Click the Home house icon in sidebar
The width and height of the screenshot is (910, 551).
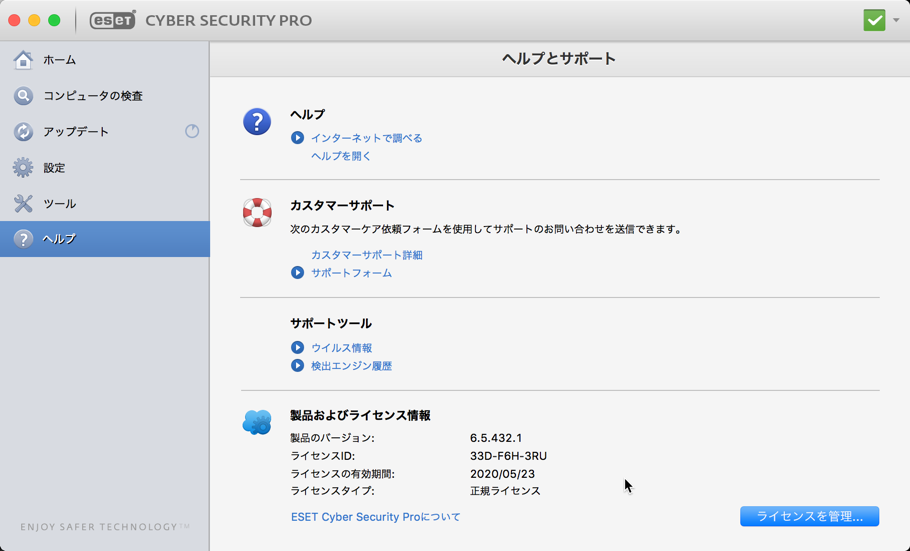pos(23,60)
